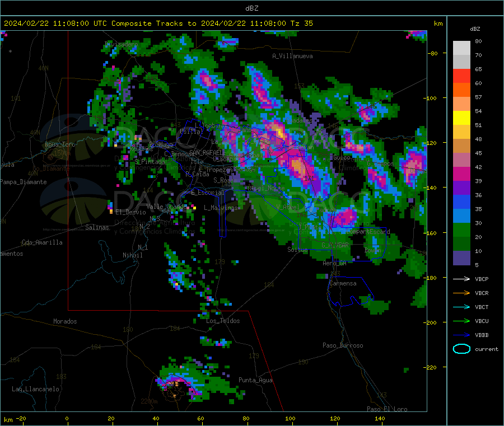
Task: Click the 'Paso_El_Loro' map label
Action: [387, 409]
